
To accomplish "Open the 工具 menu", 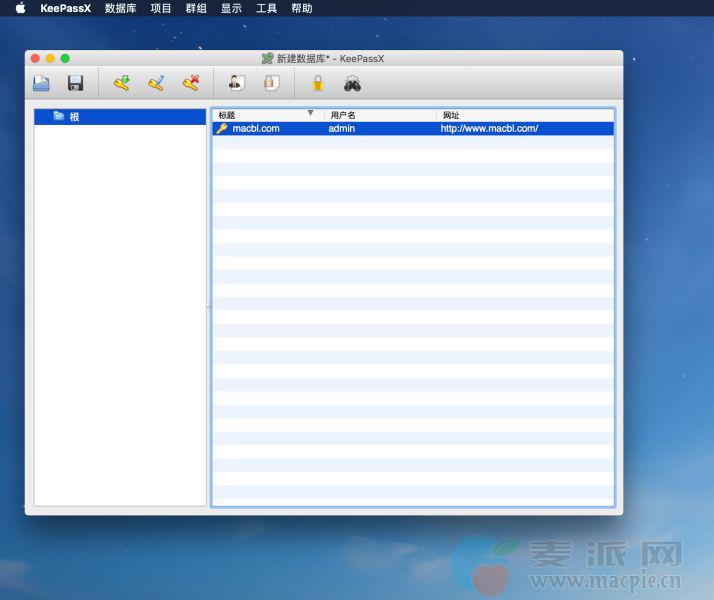I will pyautogui.click(x=266, y=8).
